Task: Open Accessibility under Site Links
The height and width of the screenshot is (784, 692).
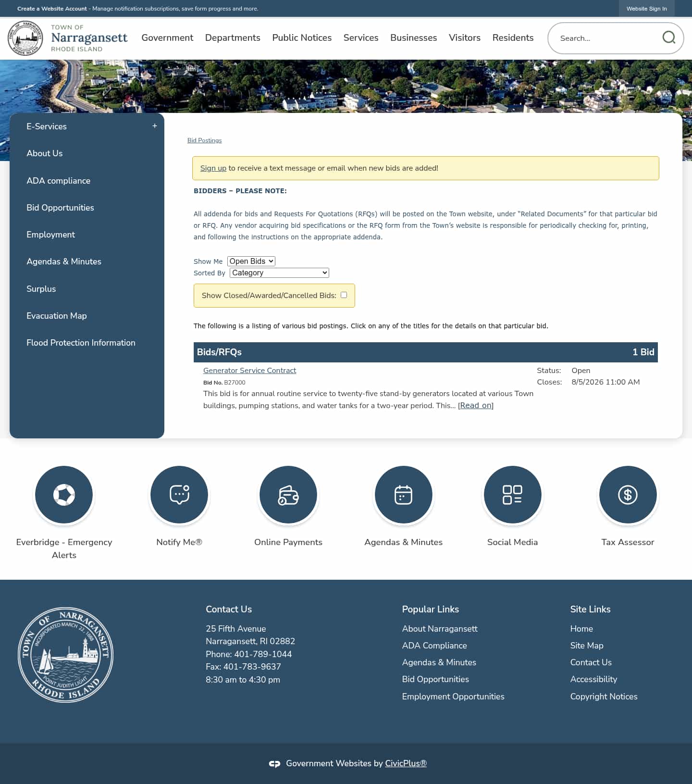Action: pyautogui.click(x=593, y=679)
